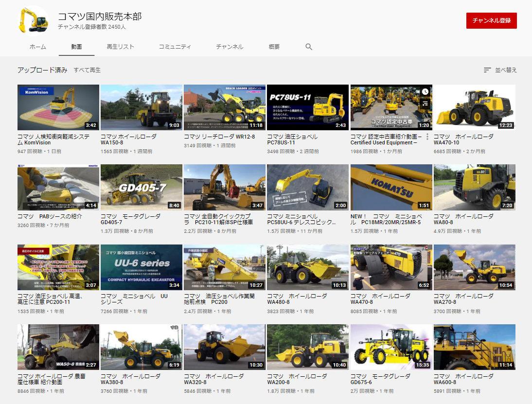The width and height of the screenshot is (532, 404).
Task: Play the WA270-8 10:54 thumbnail
Action: 474,267
